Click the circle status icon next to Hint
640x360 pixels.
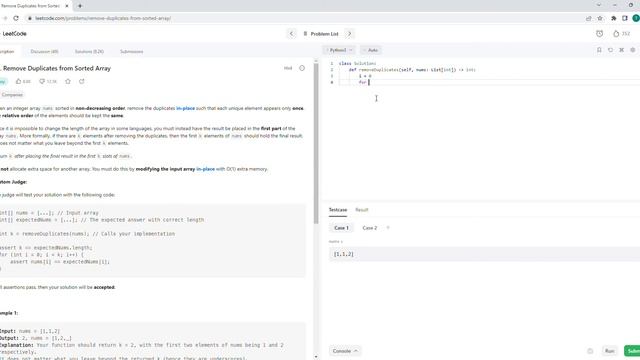click(302, 68)
